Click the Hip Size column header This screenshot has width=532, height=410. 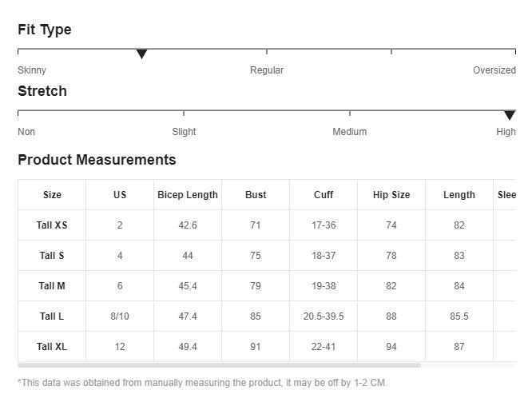[x=391, y=195]
